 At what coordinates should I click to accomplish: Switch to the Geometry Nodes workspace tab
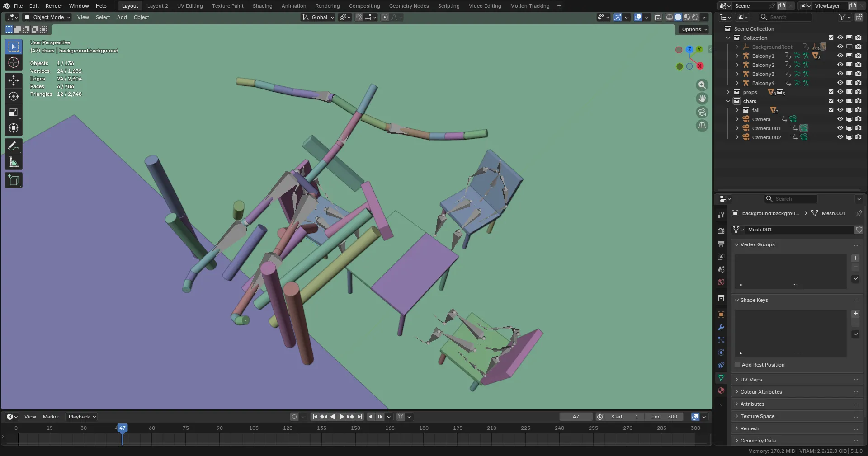409,6
